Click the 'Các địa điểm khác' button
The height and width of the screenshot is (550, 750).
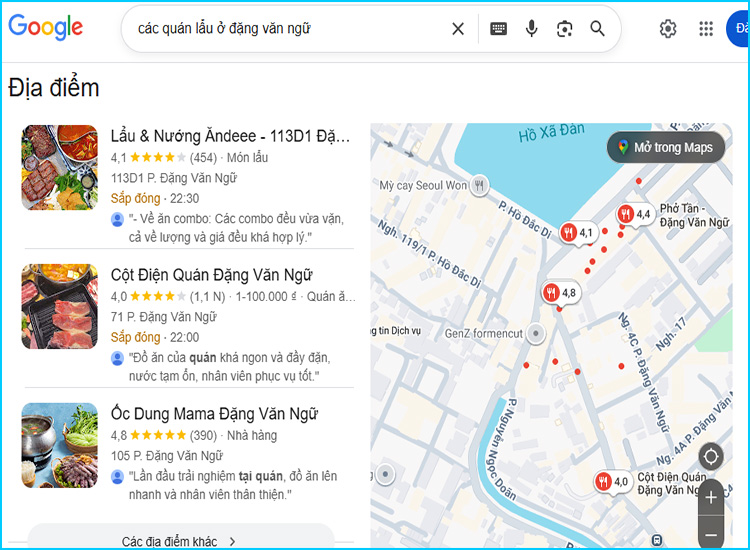[x=180, y=539]
